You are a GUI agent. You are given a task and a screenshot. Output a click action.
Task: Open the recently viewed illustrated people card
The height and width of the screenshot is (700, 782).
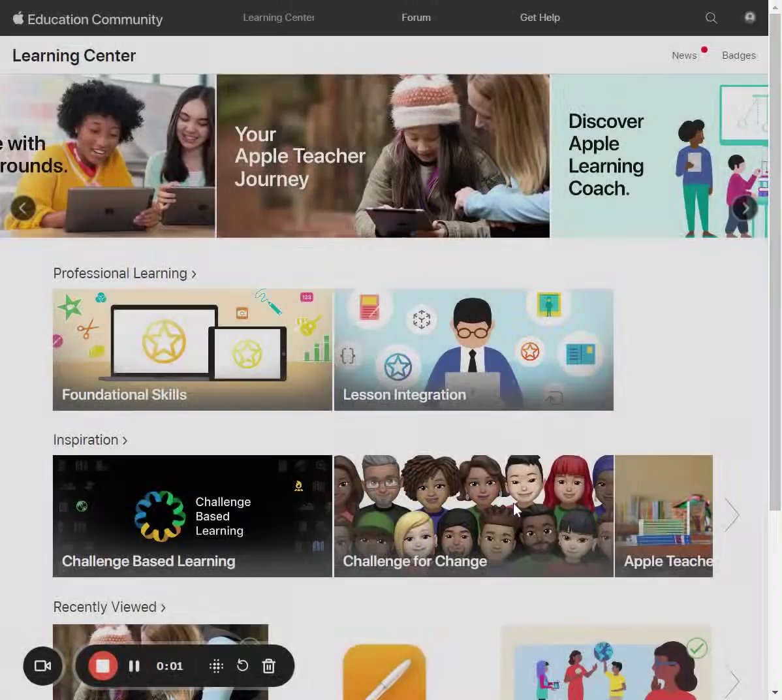[x=606, y=663]
